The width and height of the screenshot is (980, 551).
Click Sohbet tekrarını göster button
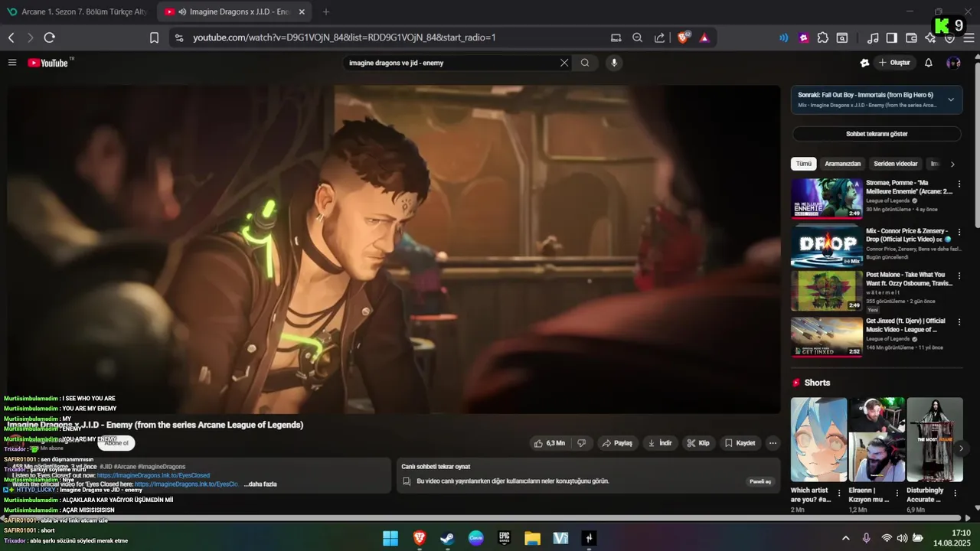point(877,134)
